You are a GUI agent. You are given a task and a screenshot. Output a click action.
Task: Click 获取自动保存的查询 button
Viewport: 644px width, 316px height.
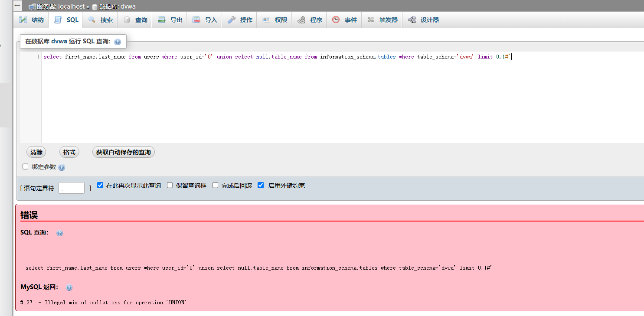(124, 152)
